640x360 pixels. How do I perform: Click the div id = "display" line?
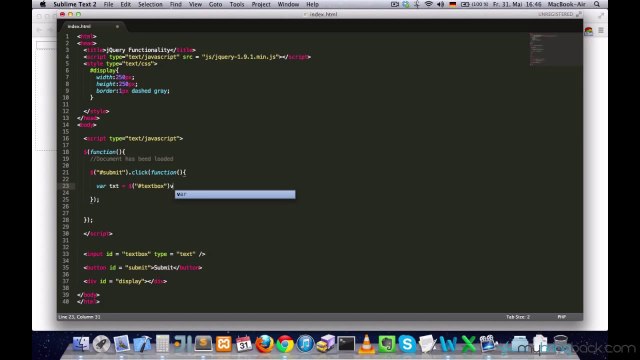125,281
